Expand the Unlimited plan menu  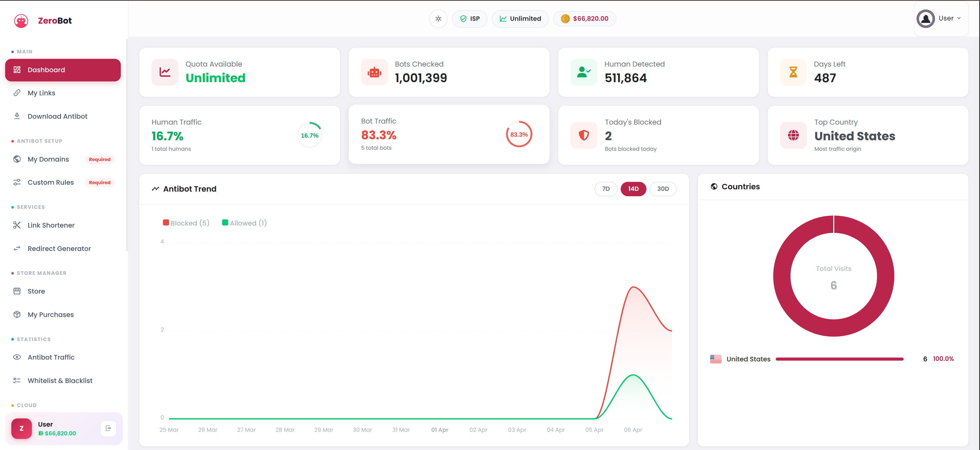(520, 18)
